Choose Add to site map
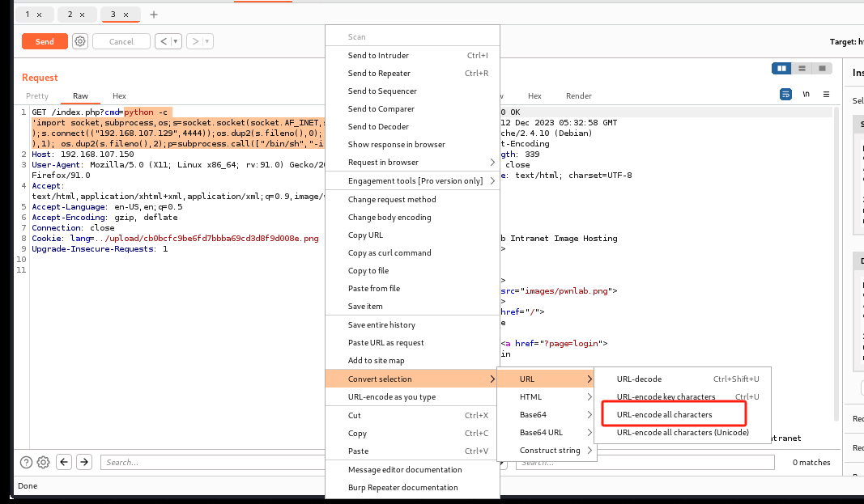The height and width of the screenshot is (504, 864). pyautogui.click(x=413, y=360)
